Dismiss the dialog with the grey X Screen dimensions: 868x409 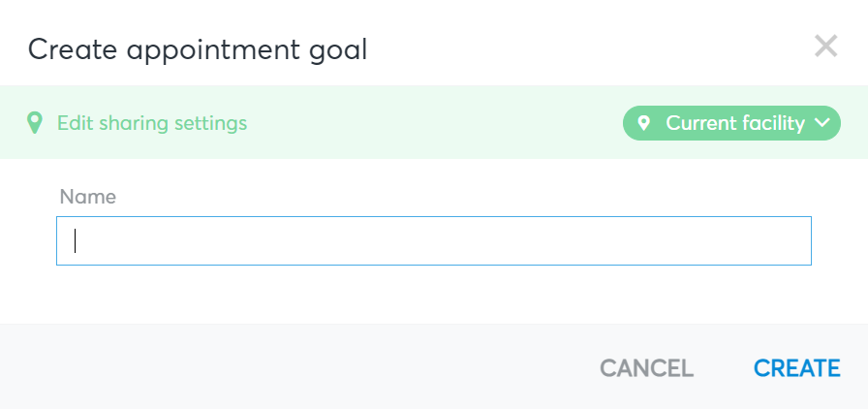pos(826,46)
